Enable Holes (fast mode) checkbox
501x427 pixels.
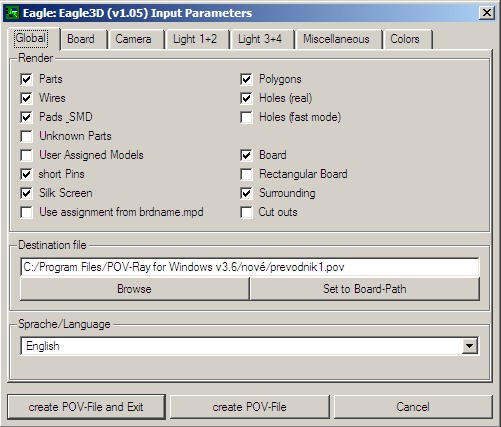point(246,117)
